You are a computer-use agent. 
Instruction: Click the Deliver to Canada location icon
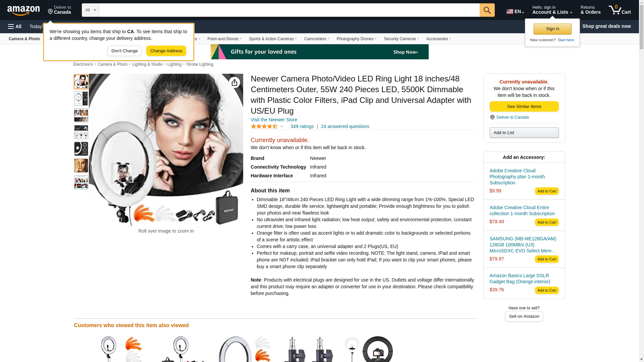click(x=50, y=12)
